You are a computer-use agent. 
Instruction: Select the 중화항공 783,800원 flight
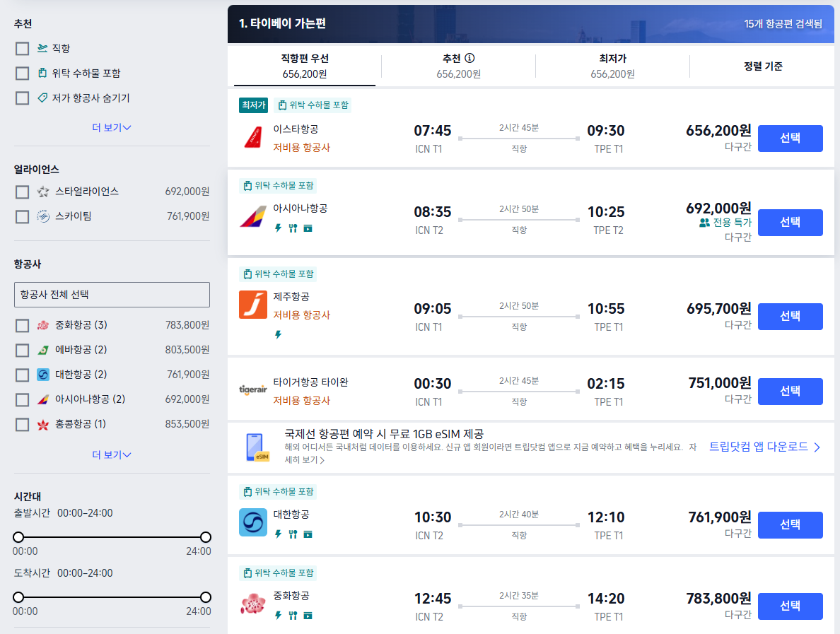click(x=791, y=606)
